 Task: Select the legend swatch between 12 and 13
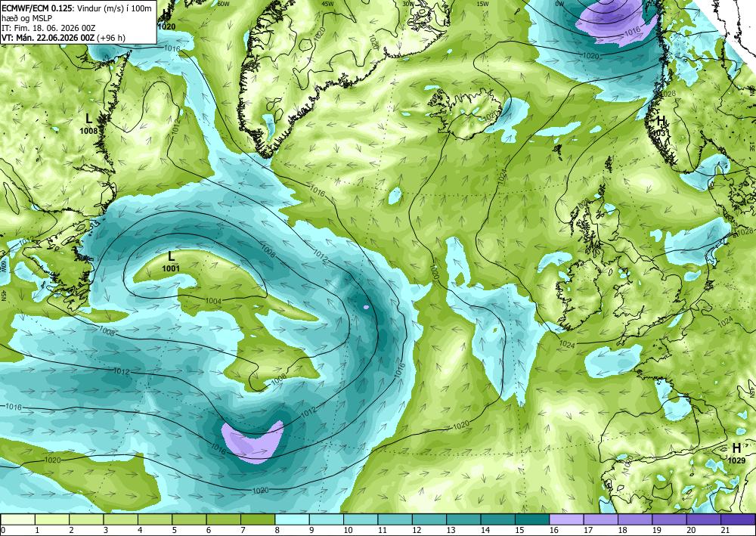429,519
